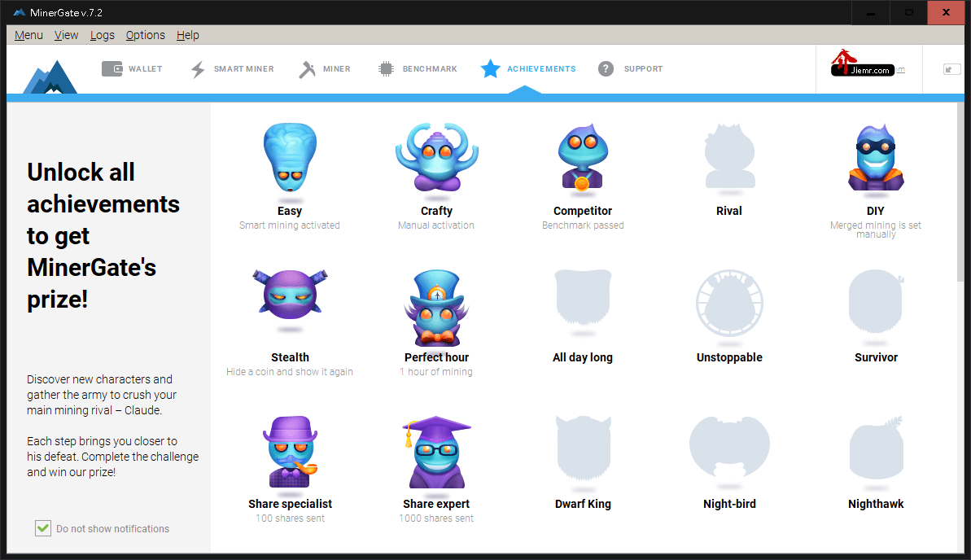Image resolution: width=971 pixels, height=560 pixels.
Task: Go to the Benchmark chip section
Action: click(x=418, y=68)
